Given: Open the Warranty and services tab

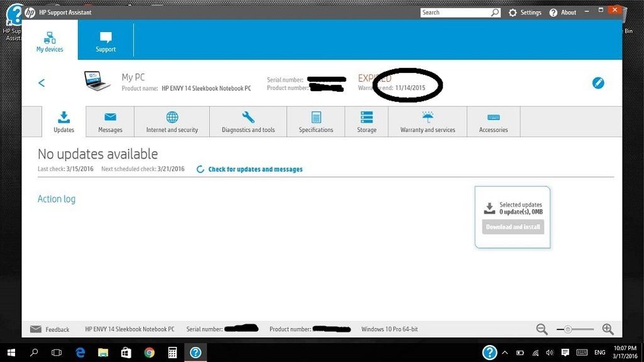Looking at the screenshot, I should coord(428,122).
